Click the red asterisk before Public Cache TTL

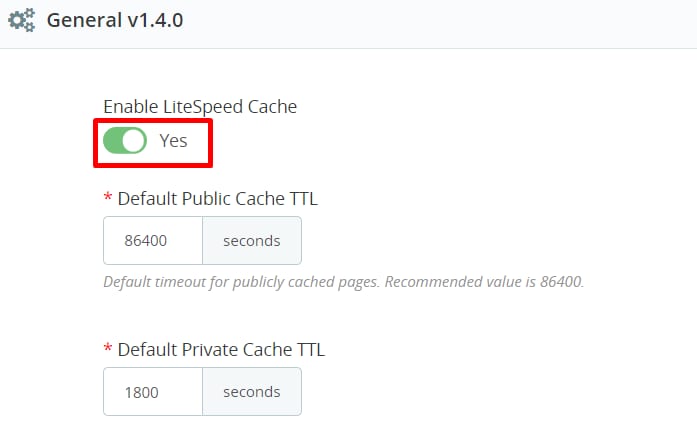pos(108,198)
